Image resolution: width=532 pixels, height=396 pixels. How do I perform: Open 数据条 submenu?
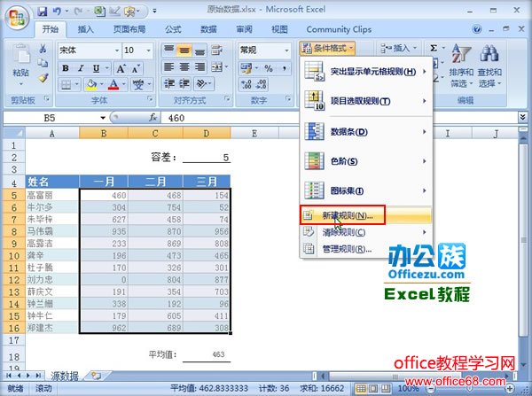coord(365,132)
